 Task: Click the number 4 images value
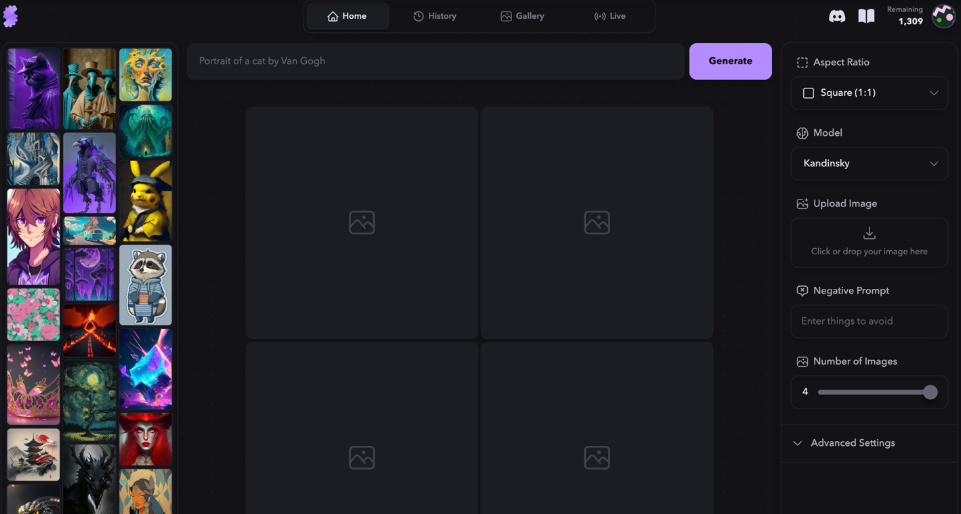805,392
